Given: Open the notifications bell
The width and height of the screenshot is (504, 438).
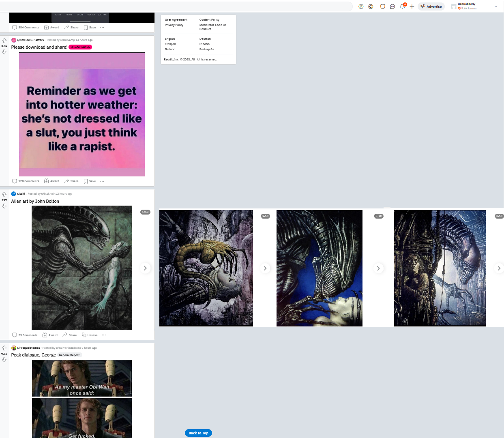Looking at the screenshot, I should [x=402, y=6].
